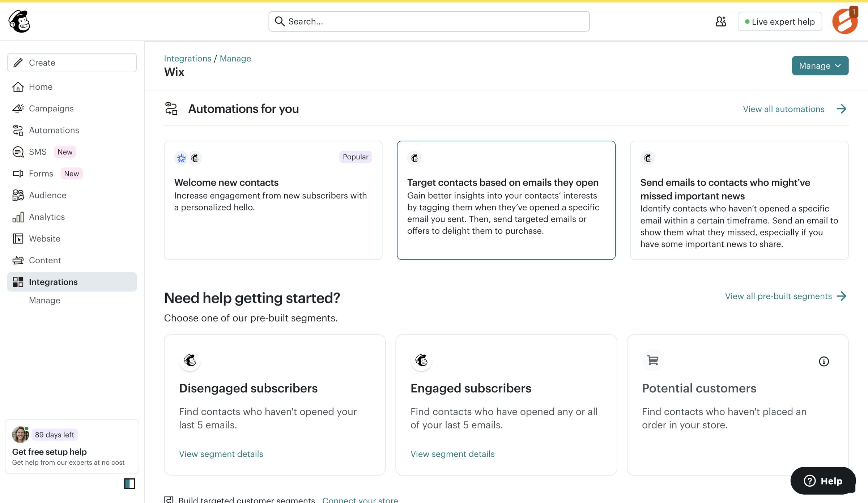Screen dimensions: 868x503
Task: Click arrow next to View all pre-built segments
Action: click(x=842, y=296)
